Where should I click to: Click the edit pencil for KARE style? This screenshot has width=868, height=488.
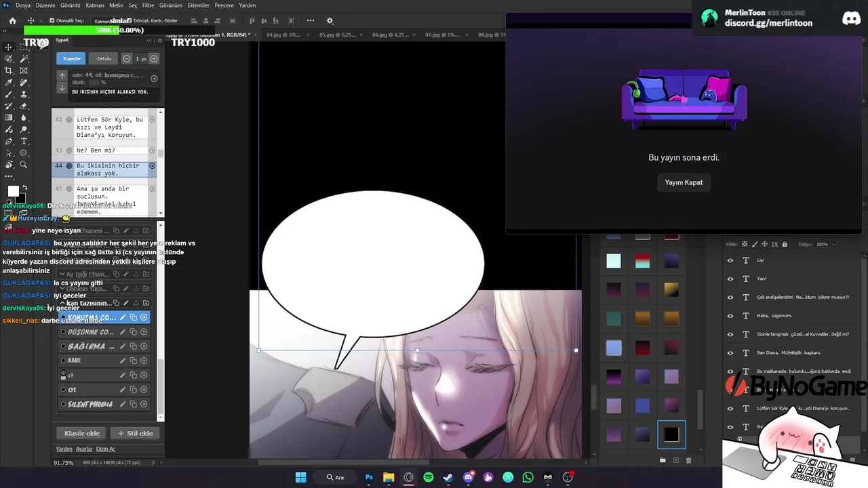click(123, 361)
